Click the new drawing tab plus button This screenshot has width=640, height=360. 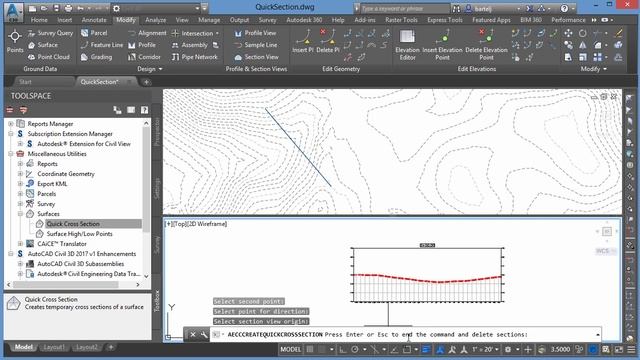click(x=146, y=82)
